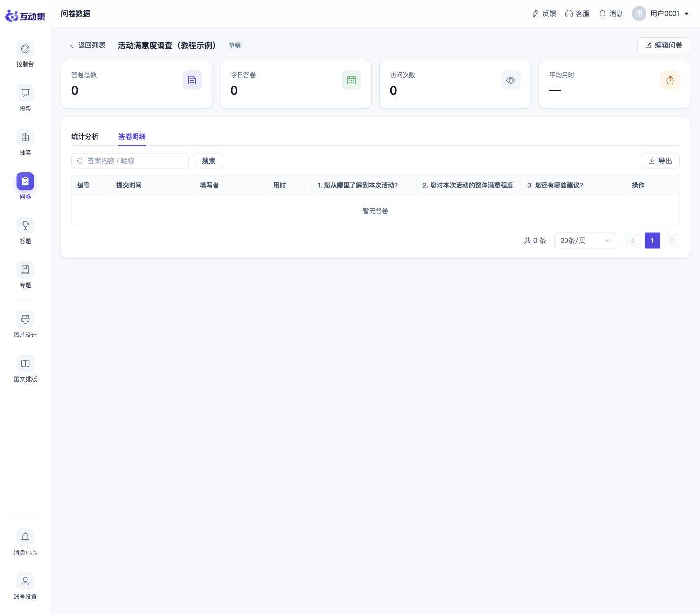The image size is (700, 614).
Task: Open 账号设置 account settings icon
Action: click(x=25, y=581)
